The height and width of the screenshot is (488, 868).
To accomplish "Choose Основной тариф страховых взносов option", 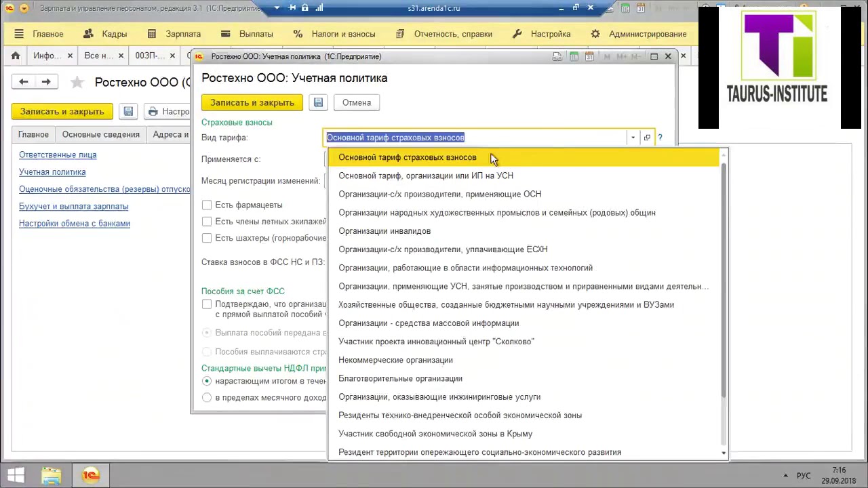I will pyautogui.click(x=523, y=157).
